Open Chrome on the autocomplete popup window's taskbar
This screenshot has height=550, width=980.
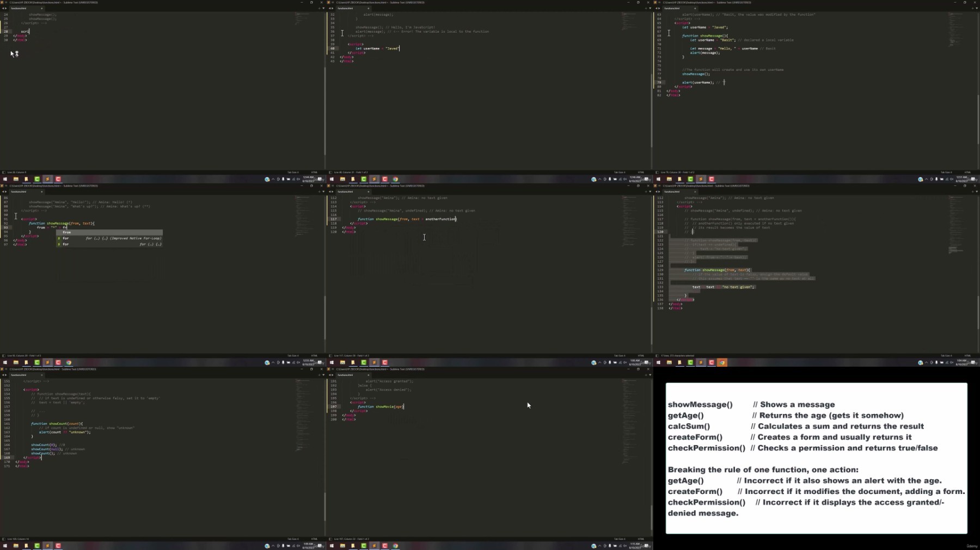[69, 362]
